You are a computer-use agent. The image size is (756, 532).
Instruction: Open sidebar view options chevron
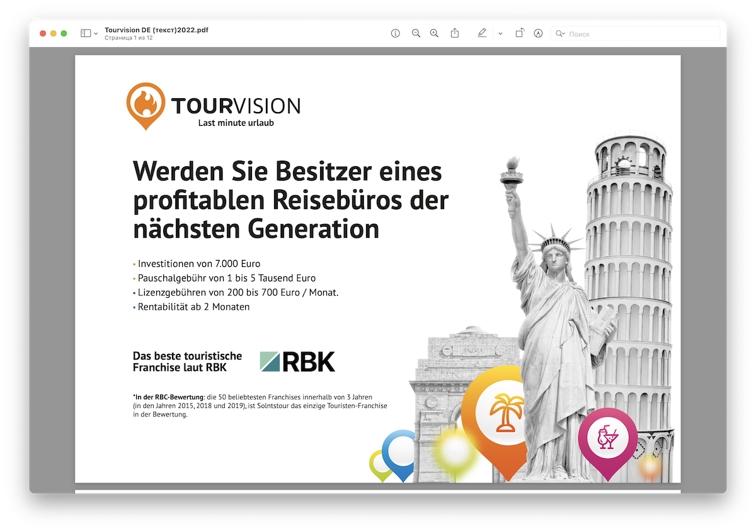click(96, 34)
